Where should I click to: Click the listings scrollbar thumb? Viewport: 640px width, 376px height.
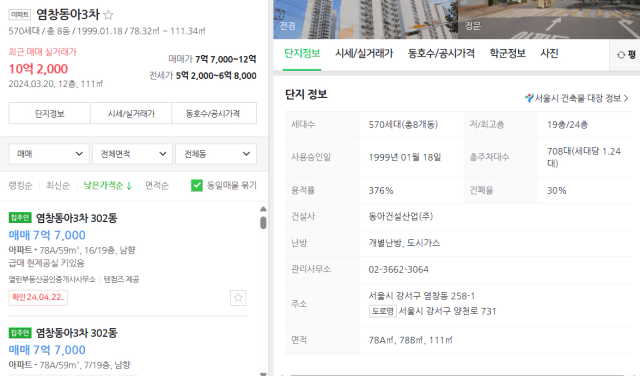[x=263, y=222]
